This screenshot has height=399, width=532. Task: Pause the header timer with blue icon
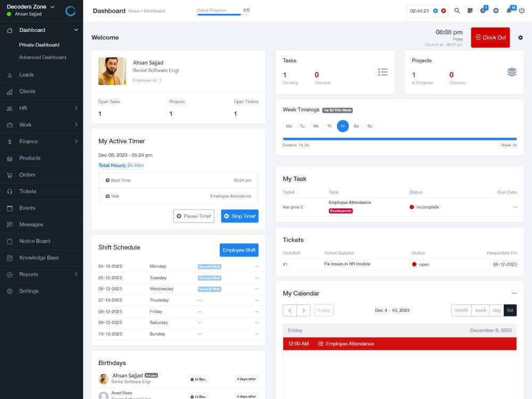(436, 11)
